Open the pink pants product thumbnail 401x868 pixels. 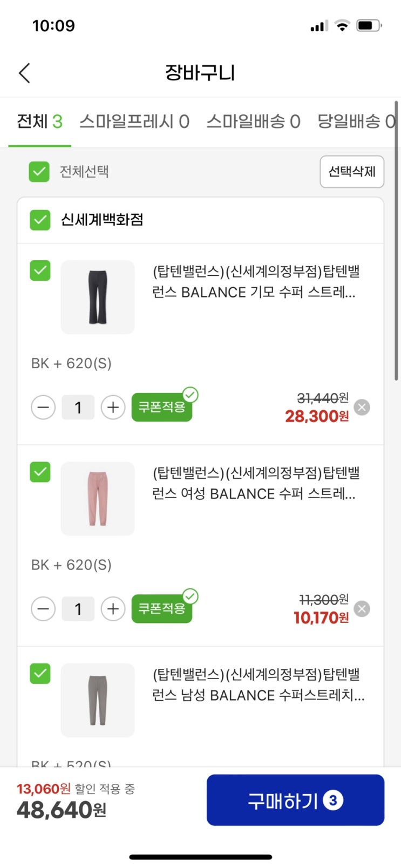point(98,498)
